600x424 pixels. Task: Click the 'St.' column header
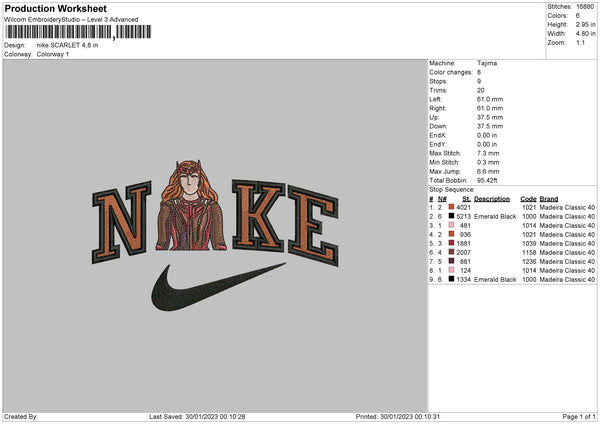466,199
